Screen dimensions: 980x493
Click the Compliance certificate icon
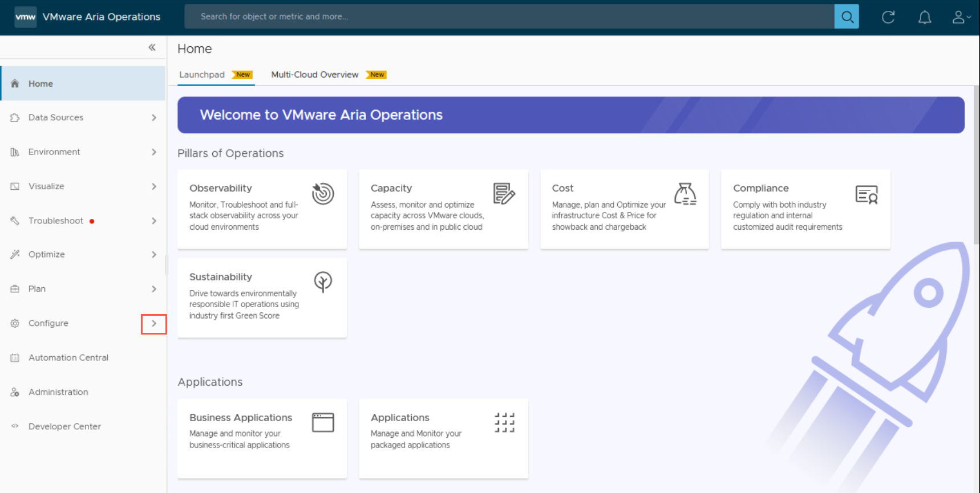(x=866, y=195)
